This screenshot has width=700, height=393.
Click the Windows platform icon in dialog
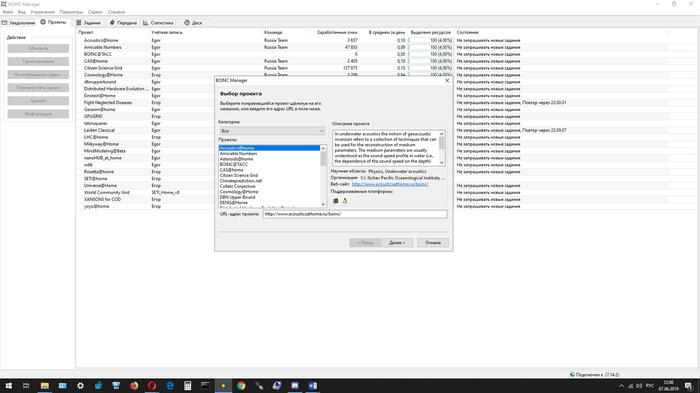[x=336, y=201]
